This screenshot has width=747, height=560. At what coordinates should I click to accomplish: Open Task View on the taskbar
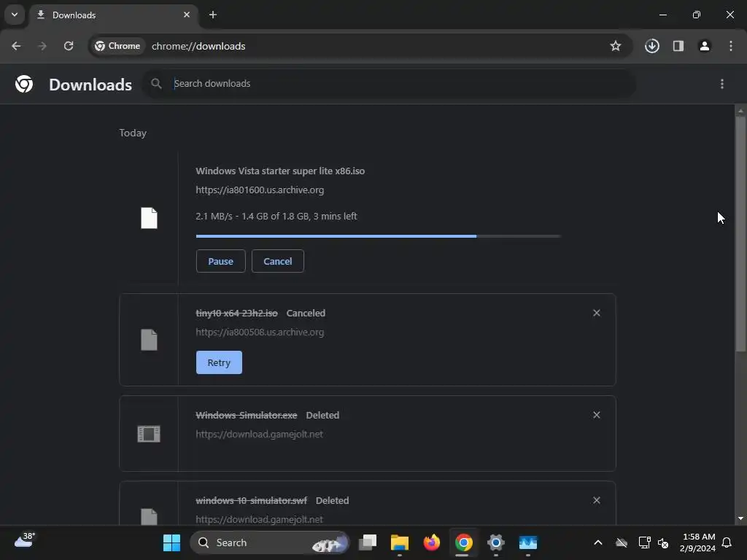coord(368,542)
